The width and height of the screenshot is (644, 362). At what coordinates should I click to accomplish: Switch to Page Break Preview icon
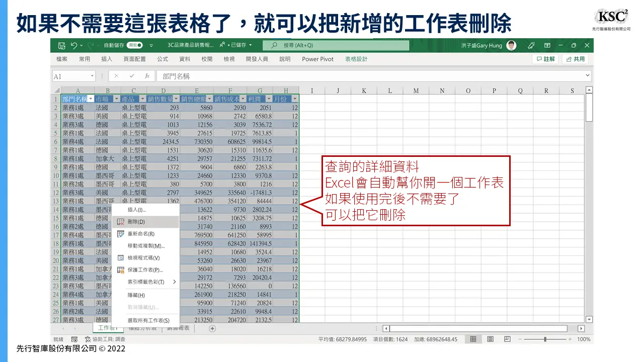(x=507, y=339)
